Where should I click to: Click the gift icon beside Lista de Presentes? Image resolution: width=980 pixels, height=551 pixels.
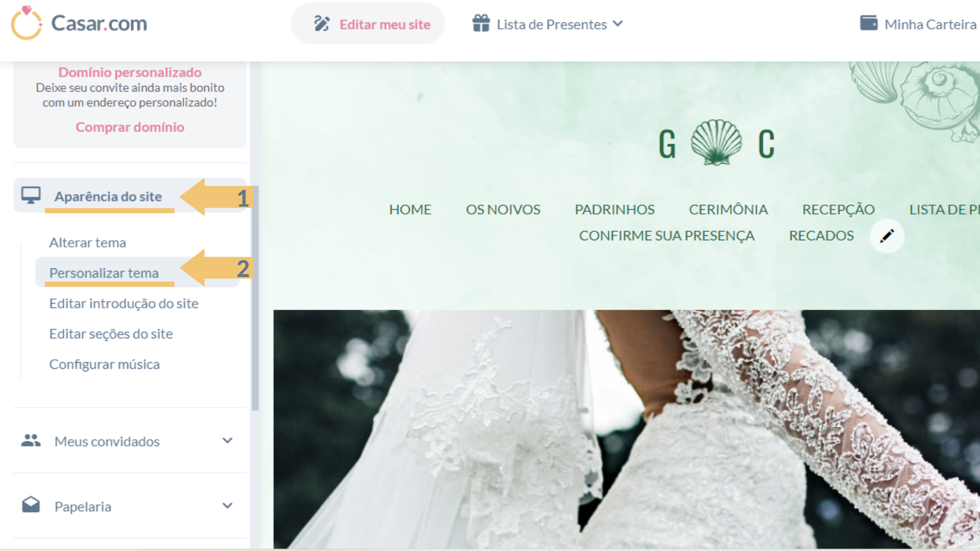pyautogui.click(x=481, y=23)
